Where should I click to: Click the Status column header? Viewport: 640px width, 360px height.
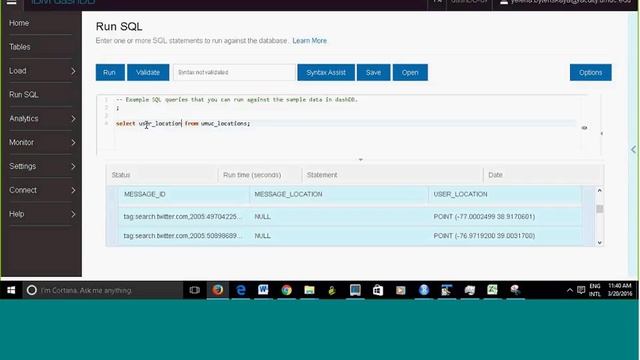tap(121, 175)
